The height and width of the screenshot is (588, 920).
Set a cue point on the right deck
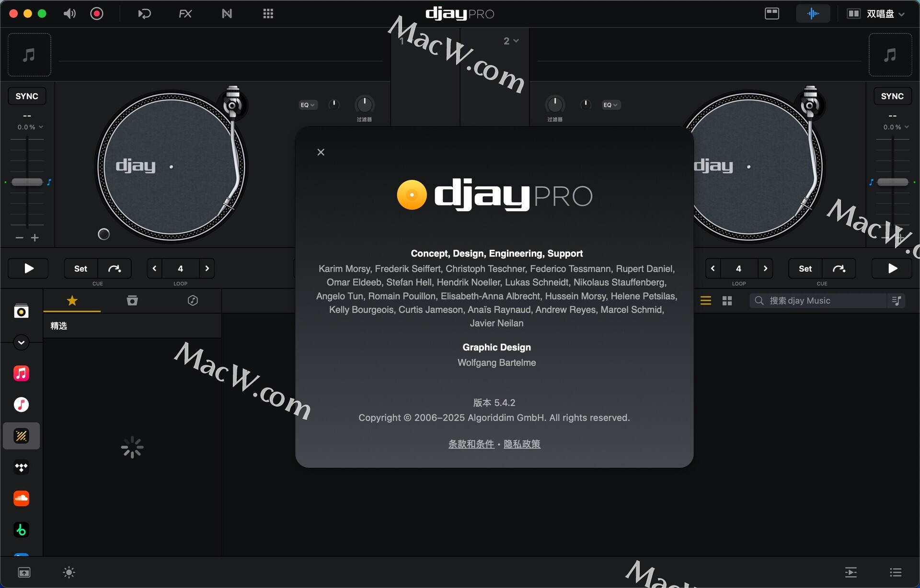pyautogui.click(x=805, y=269)
